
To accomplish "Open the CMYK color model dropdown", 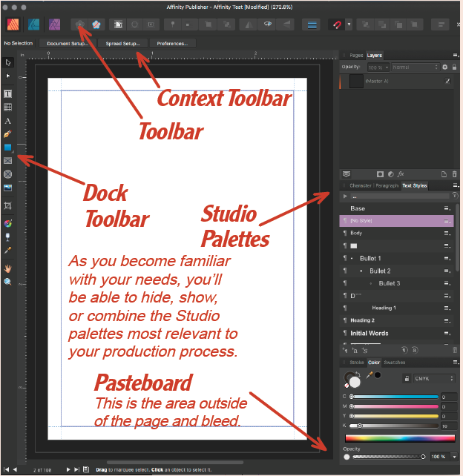I will pos(435,378).
